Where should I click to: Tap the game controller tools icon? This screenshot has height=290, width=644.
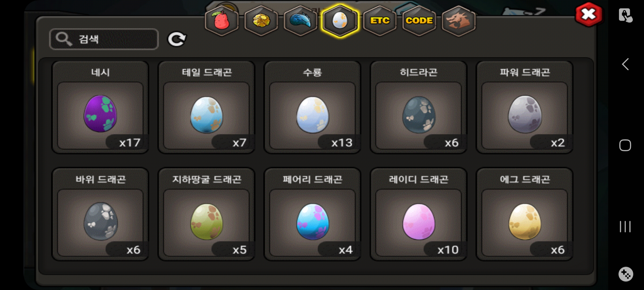tap(626, 274)
